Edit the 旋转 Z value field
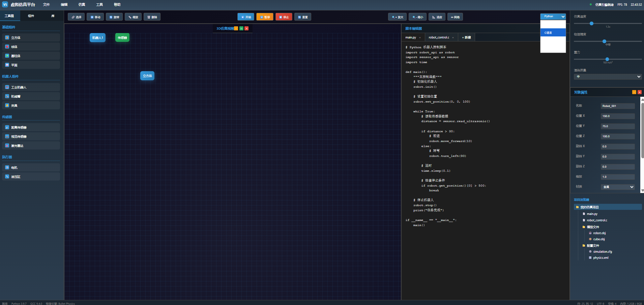This screenshot has width=644, height=305. click(618, 167)
